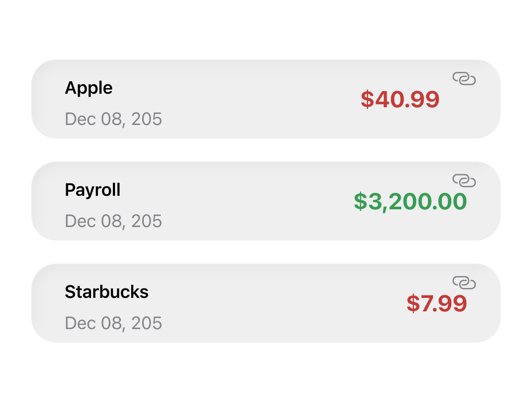Click the Dec 08 date under Starbucks

113,324
